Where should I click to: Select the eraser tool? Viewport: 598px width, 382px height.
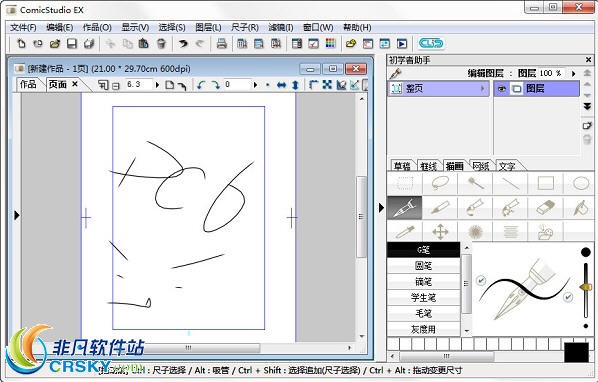(545, 208)
